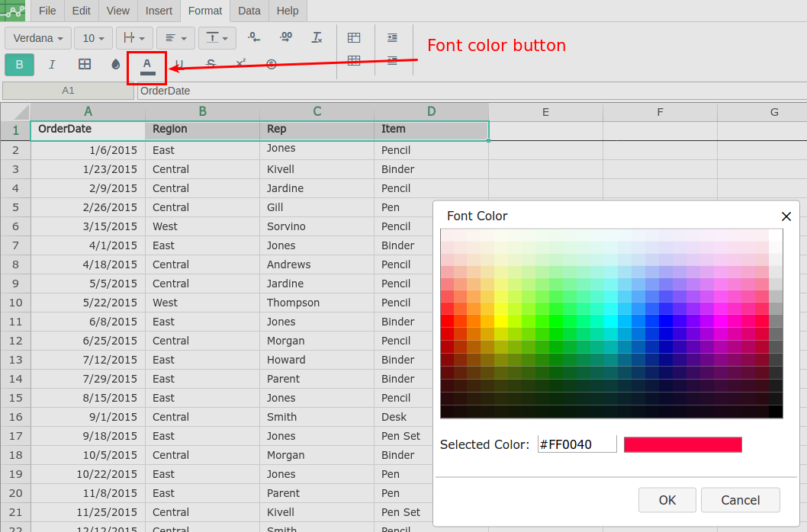Click the increase decimal places icon

285,37
